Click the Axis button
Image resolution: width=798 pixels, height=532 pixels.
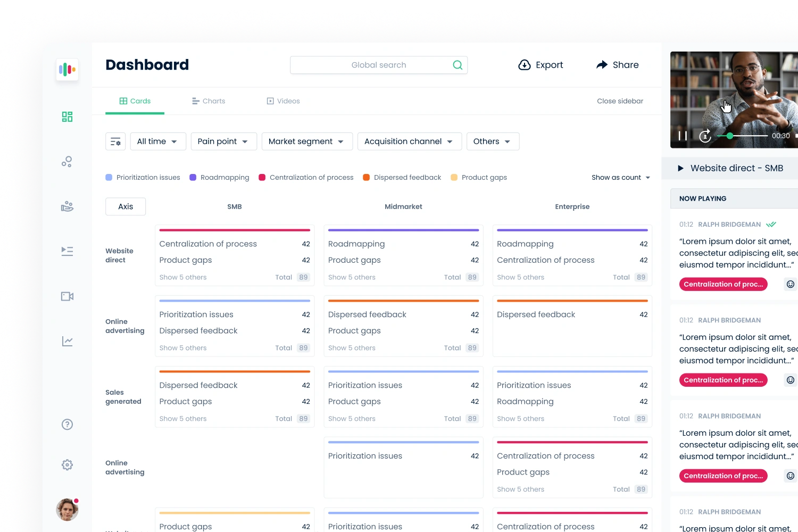pyautogui.click(x=126, y=206)
